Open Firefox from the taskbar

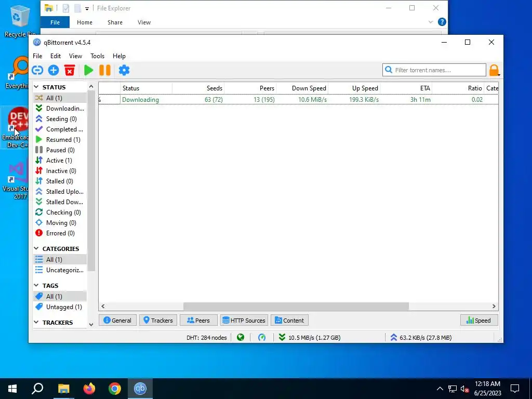pos(89,389)
